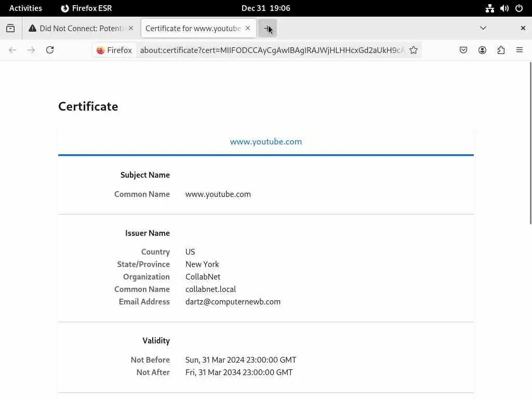The height and width of the screenshot is (399, 532).
Task: Open the clock showing Dec 31 19:06
Action: (x=265, y=8)
